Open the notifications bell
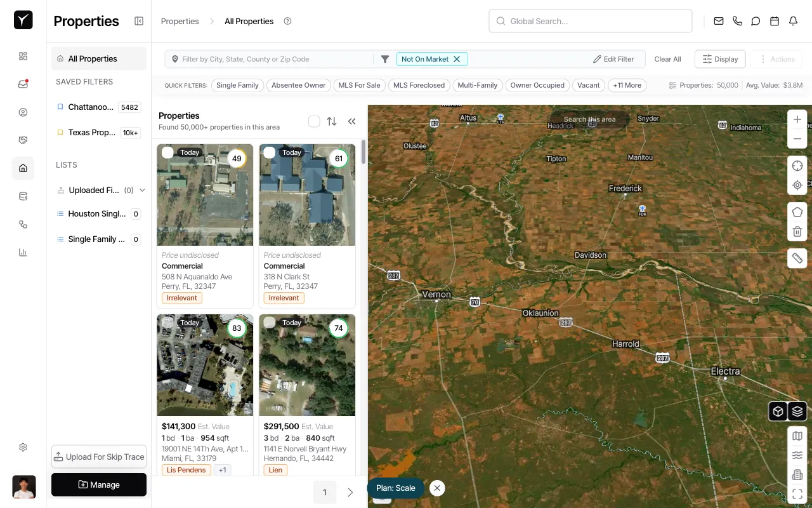 coord(793,21)
